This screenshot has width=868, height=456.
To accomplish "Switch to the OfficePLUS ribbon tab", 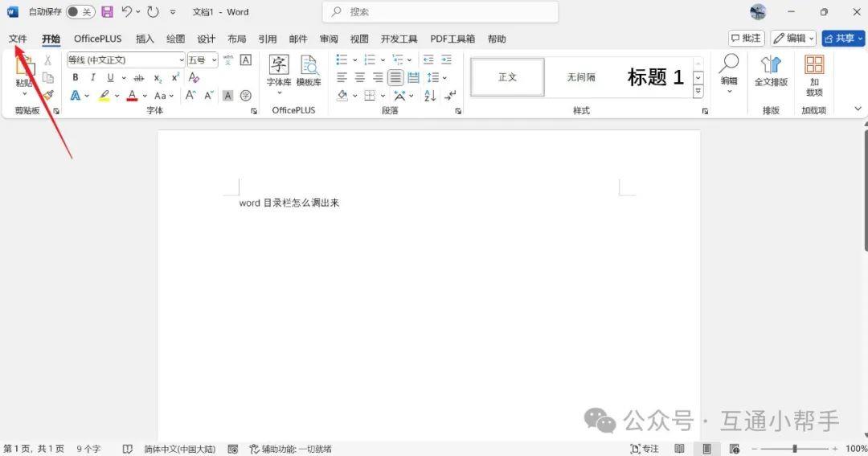I will tap(98, 39).
